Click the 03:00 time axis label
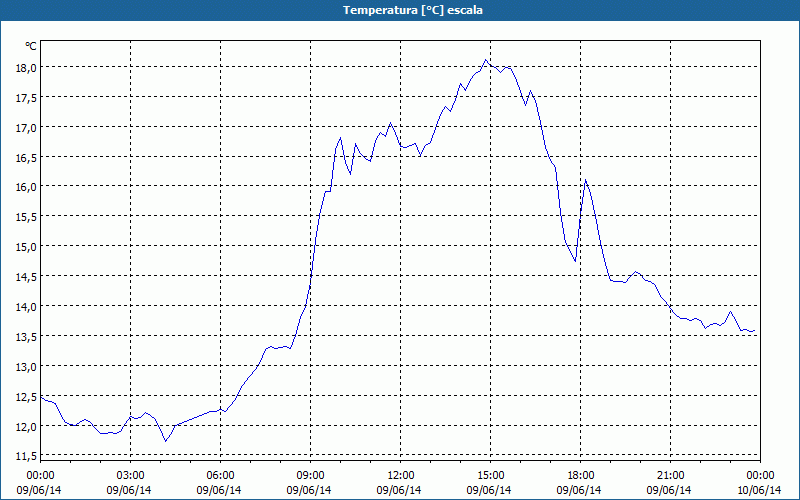This screenshot has width=800, height=500. click(x=131, y=476)
